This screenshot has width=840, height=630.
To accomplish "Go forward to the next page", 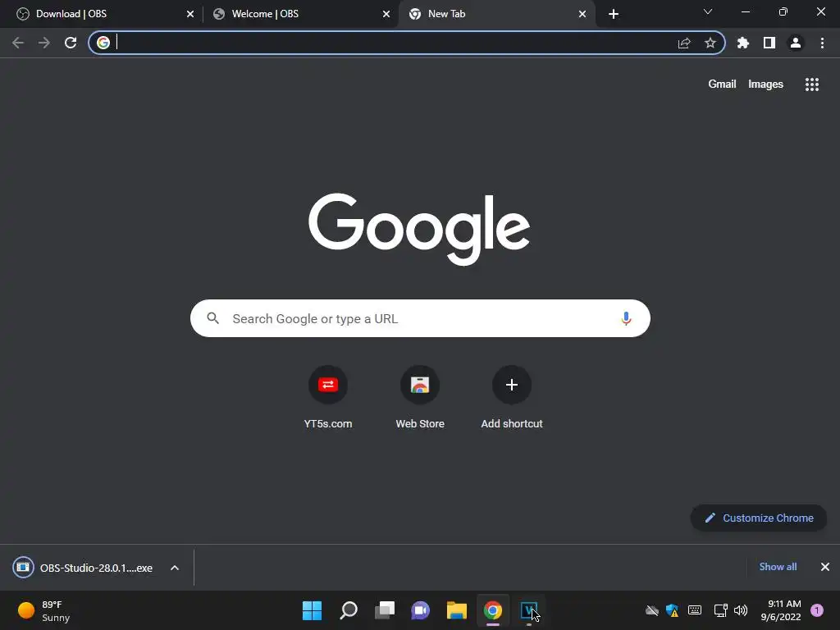I will pos(44,43).
